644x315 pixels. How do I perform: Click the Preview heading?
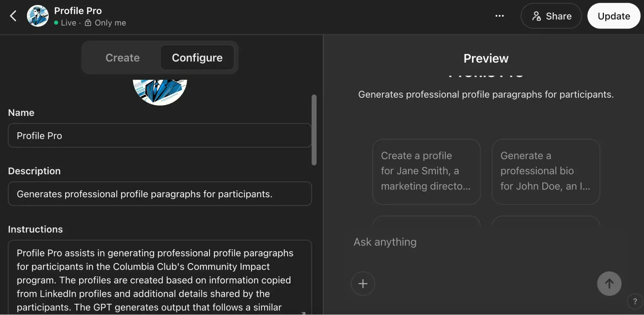pyautogui.click(x=486, y=58)
